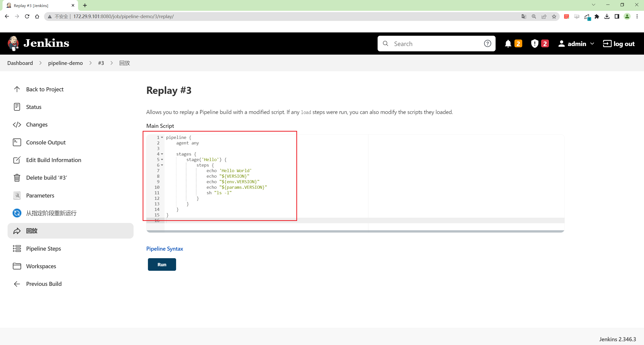The height and width of the screenshot is (345, 644).
Task: Collapse the stage('Hello') fold arrow line 5
Action: (162, 160)
